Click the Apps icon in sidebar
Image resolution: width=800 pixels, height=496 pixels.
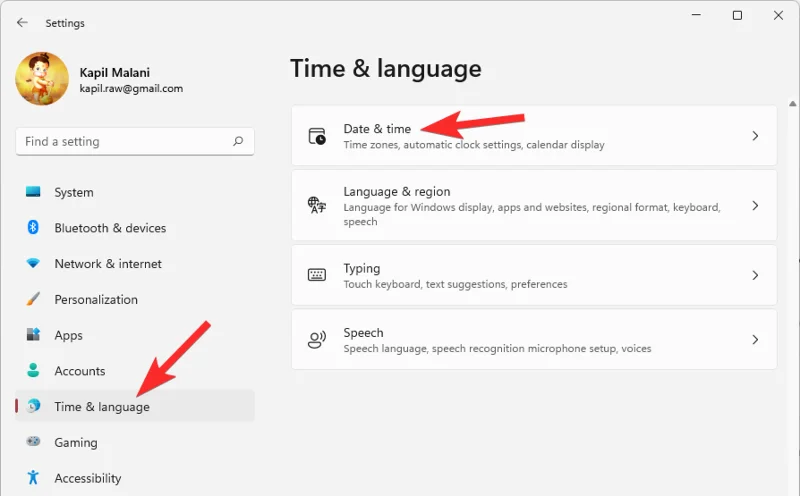click(x=33, y=335)
